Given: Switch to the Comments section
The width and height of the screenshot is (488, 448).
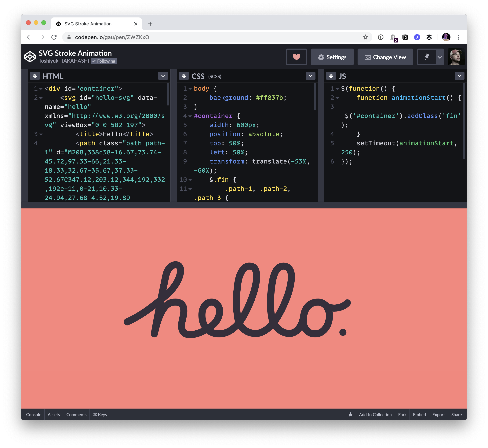Looking at the screenshot, I should (76, 415).
